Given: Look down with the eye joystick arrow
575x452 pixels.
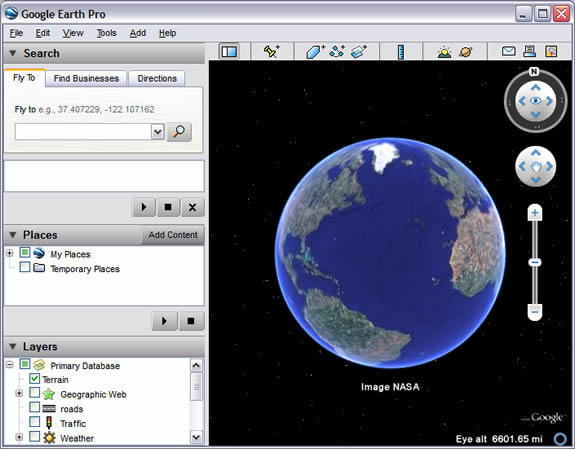Looking at the screenshot, I should 535,115.
